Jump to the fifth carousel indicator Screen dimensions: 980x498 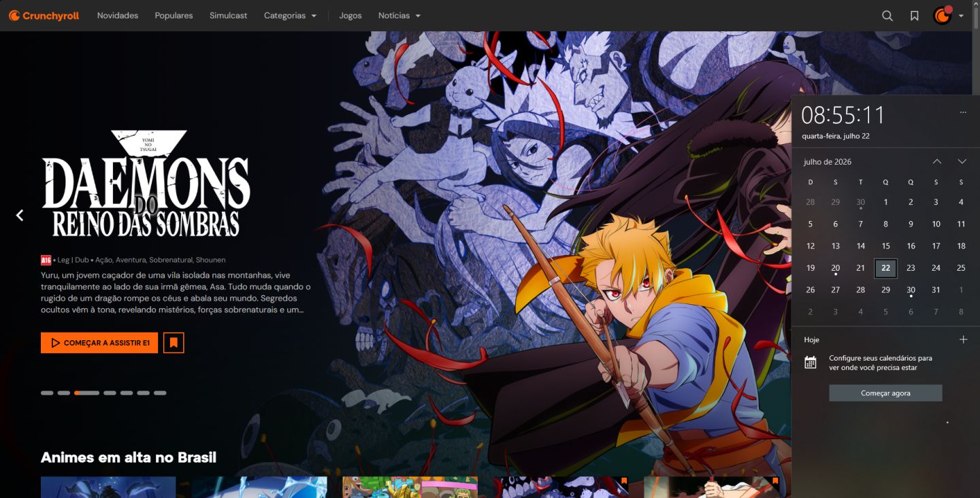[127, 393]
